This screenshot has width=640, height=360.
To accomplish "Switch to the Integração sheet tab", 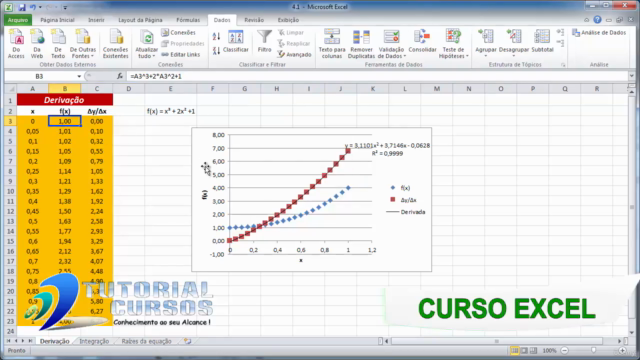I will 94,341.
